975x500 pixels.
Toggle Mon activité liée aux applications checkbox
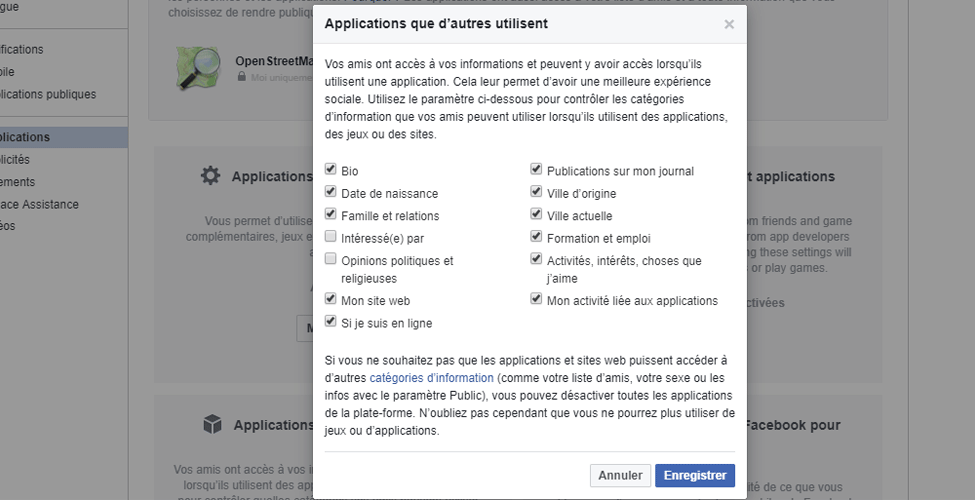(x=536, y=299)
